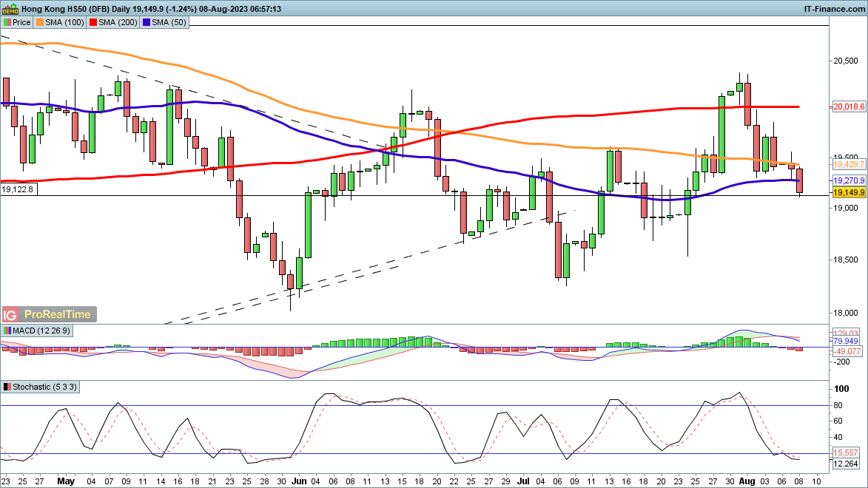
Task: Click the DEMO badge icon in title bar
Action: (10, 9)
